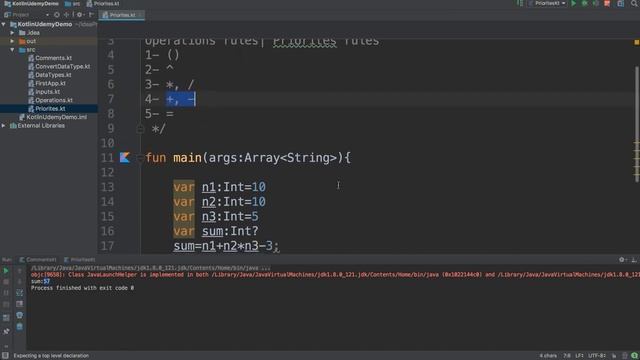Click the Priorites.kt breadcrumb
The width and height of the screenshot is (640, 360).
pyautogui.click(x=103, y=4)
